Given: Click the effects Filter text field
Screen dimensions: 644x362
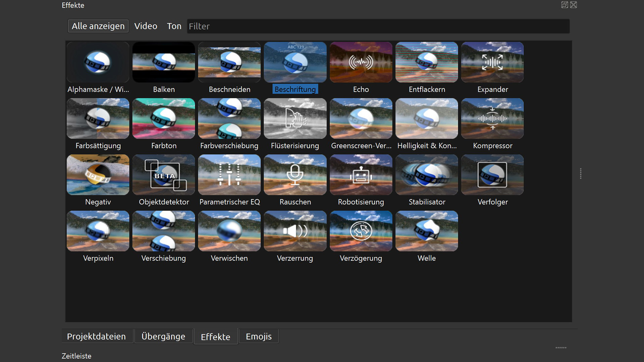Looking at the screenshot, I should click(x=378, y=26).
